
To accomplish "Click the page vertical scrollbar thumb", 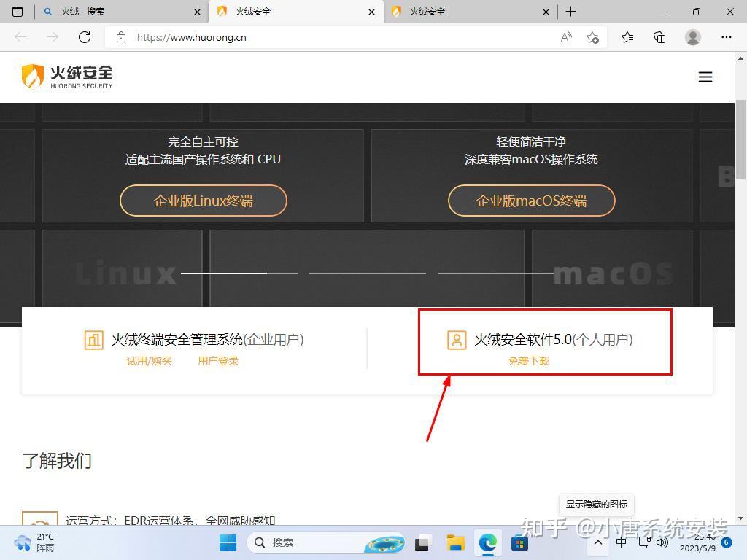I will pyautogui.click(x=740, y=139).
